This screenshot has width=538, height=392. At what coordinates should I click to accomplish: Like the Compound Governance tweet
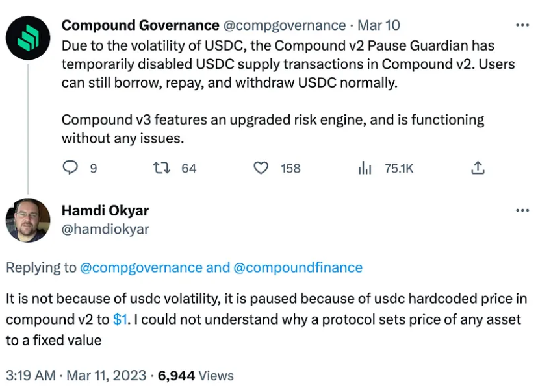click(261, 168)
